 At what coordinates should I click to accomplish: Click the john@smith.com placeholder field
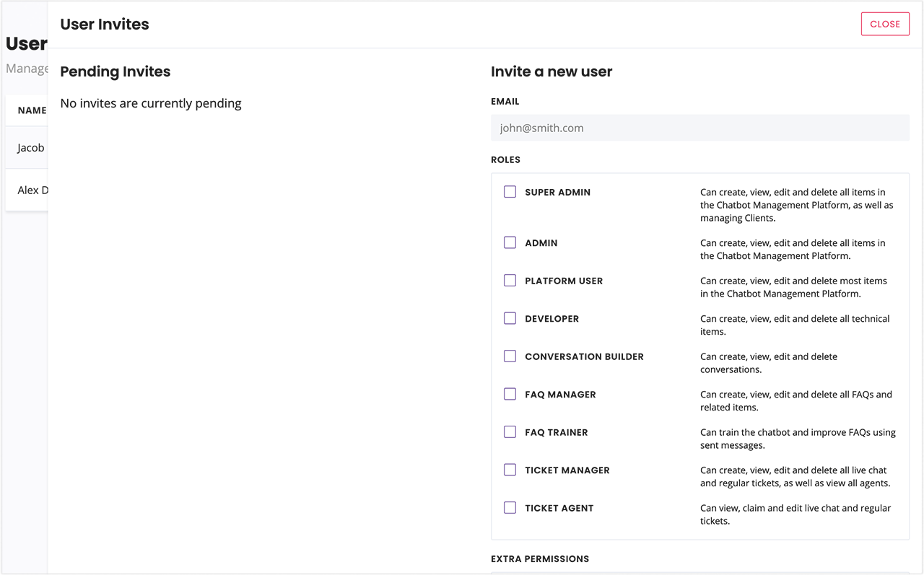(x=699, y=127)
